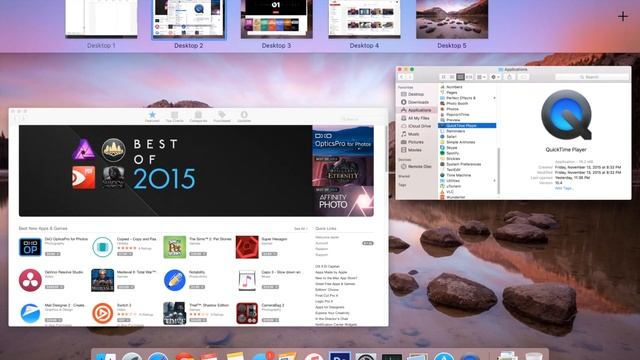Click the DxO OpticsPro for Photos app icon

pos(30,247)
